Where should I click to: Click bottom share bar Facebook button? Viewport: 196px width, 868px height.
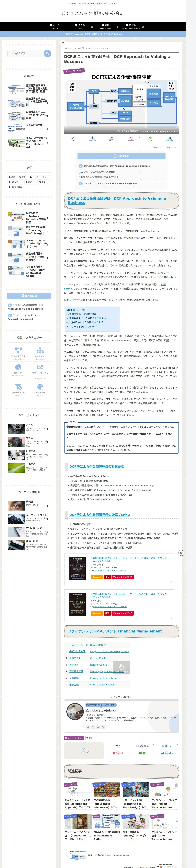(x=142, y=746)
